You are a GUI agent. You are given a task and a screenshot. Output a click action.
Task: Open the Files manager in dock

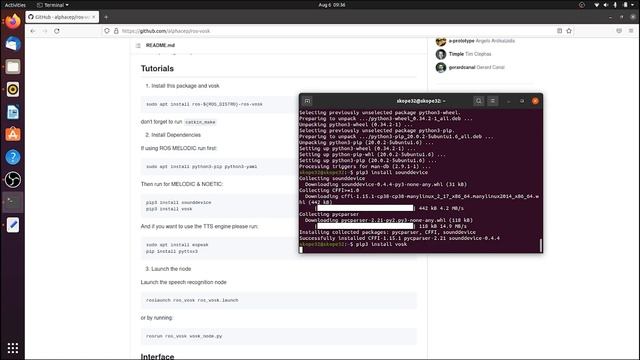13,67
